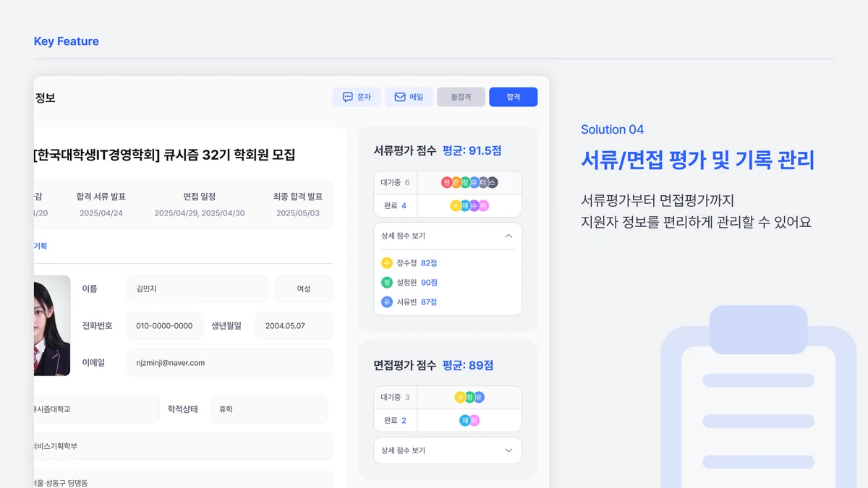This screenshot has width=868, height=488.
Task: Click the yellow 수 avatar in 면접평가 대기중 row
Action: [460, 398]
